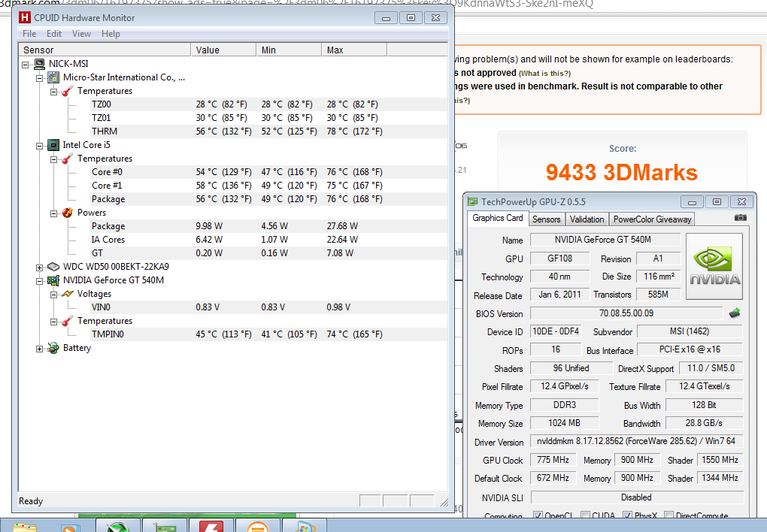Click the Intel Core i5 processor chip icon
This screenshot has height=532, width=767.
point(53,145)
